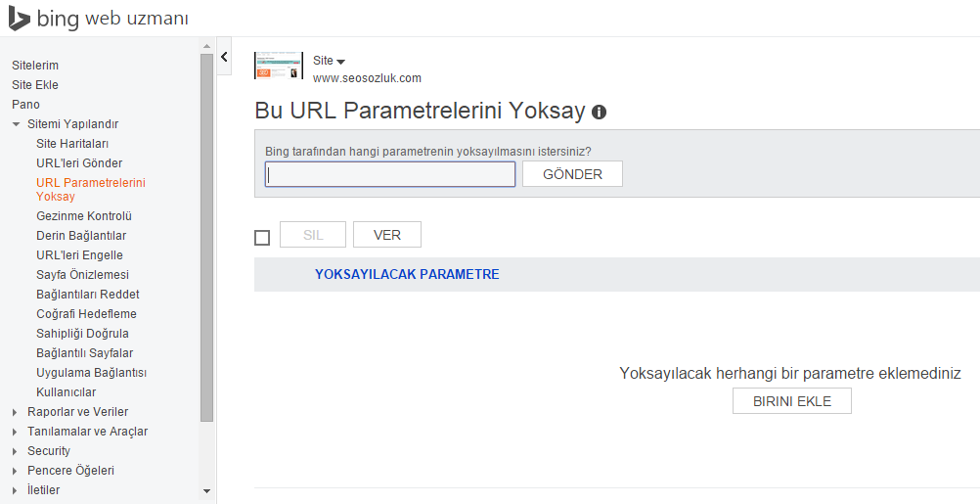Expand Pencere Öğeleri section
980x504 pixels.
[16, 471]
